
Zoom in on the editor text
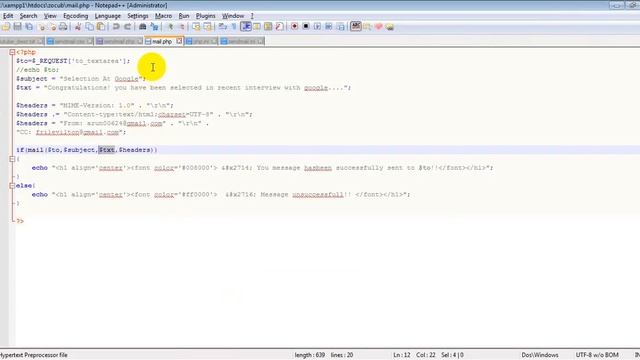171,27
